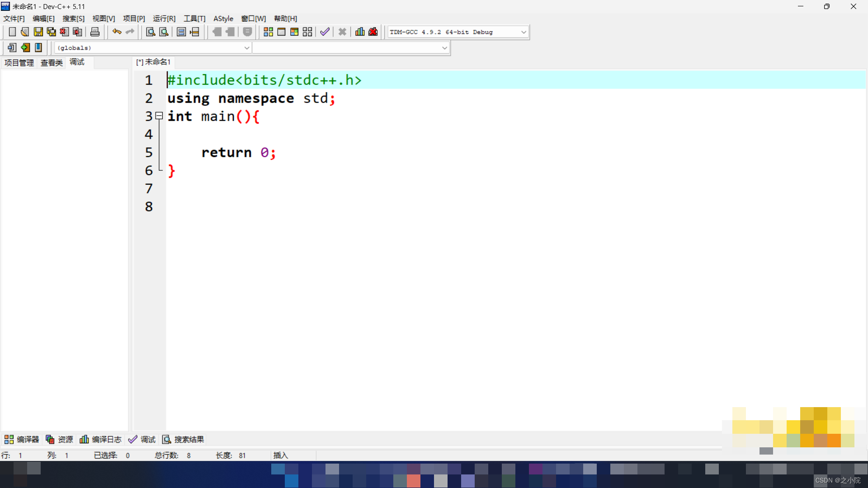The height and width of the screenshot is (488, 868).
Task: Open the TDM-GCC compiler configuration dropdown
Action: (x=523, y=32)
